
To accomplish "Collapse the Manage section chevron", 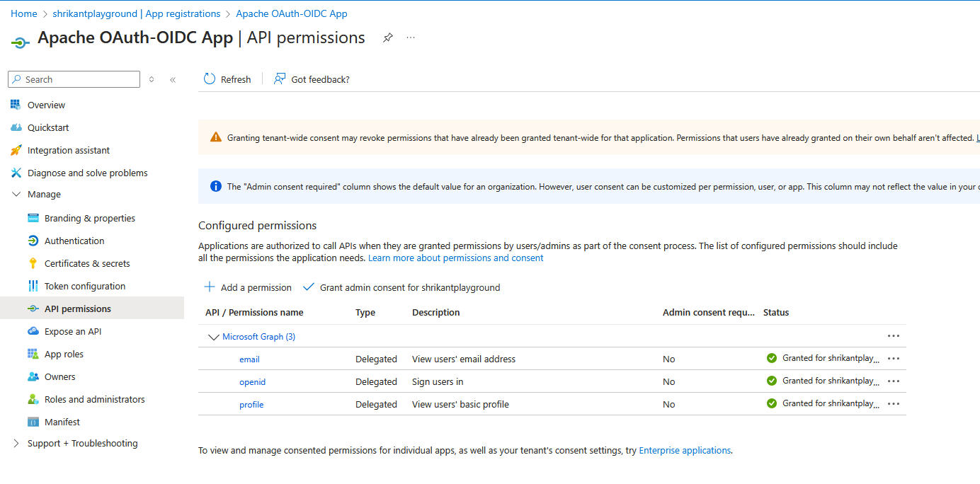I will [16, 194].
